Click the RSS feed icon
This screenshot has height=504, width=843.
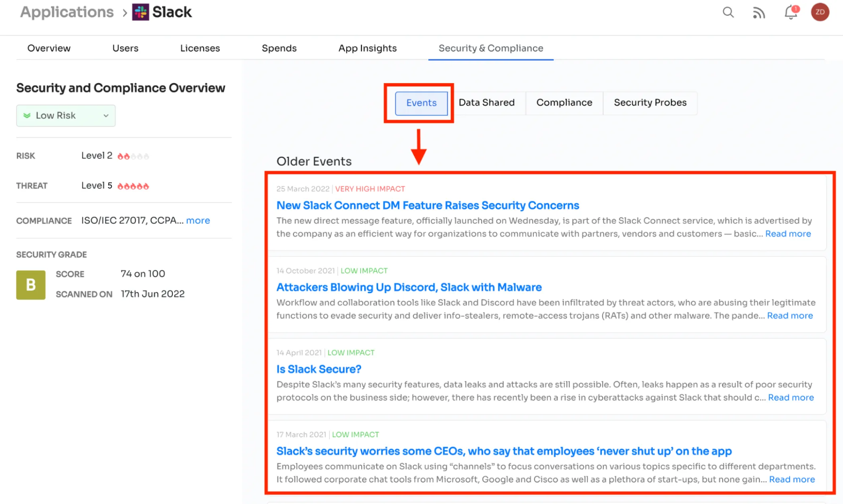759,13
